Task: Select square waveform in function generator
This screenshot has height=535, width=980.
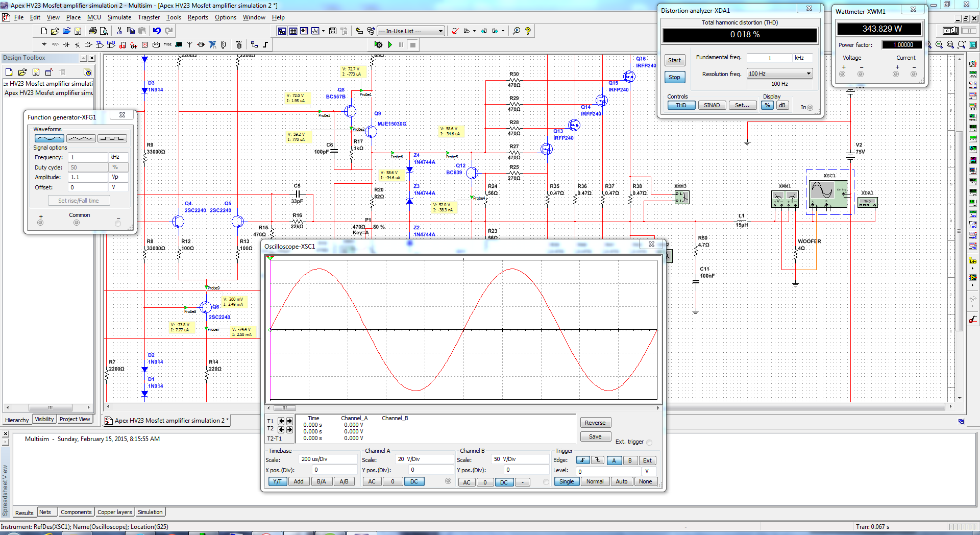Action: coord(112,138)
